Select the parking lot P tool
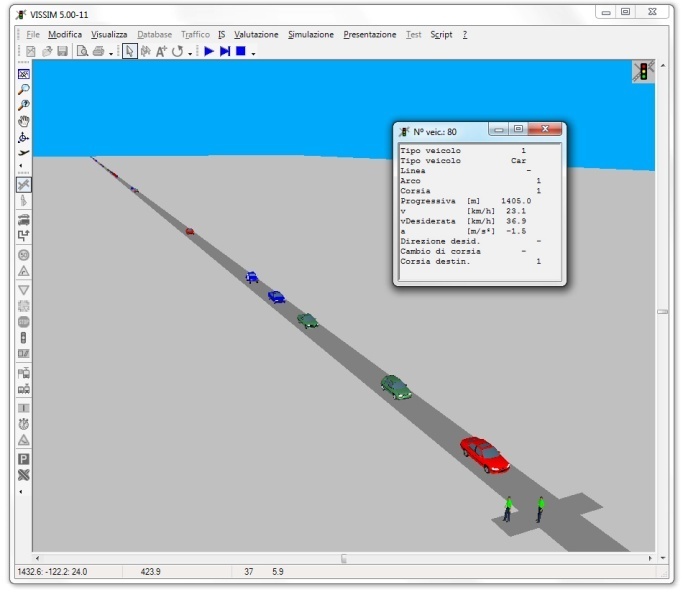This screenshot has width=683, height=592. (24, 458)
